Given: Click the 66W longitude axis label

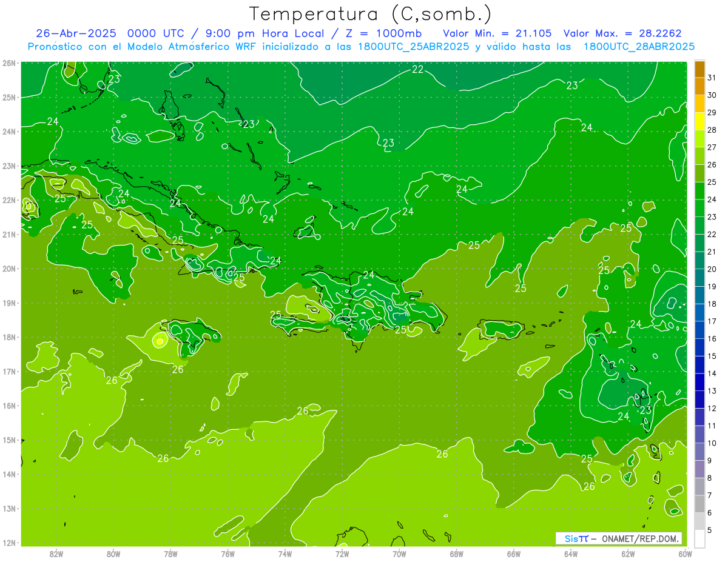Looking at the screenshot, I should (x=513, y=554).
